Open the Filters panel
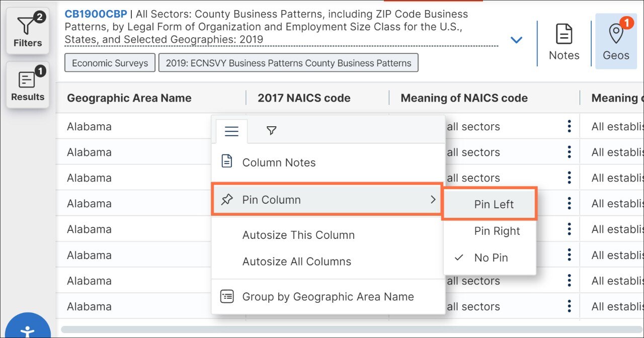Image resolution: width=644 pixels, height=338 pixels. [x=28, y=31]
